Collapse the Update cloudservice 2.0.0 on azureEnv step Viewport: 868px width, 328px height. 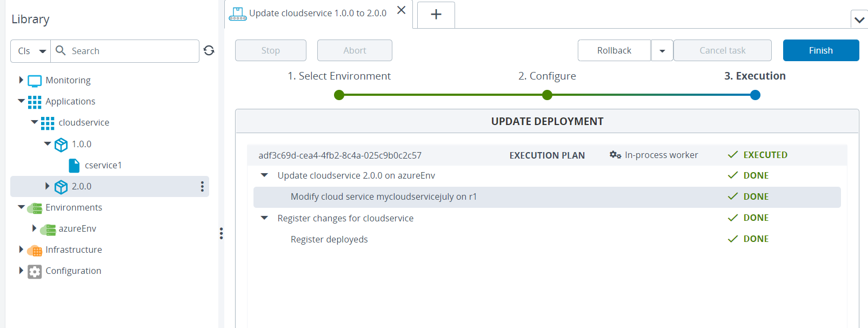[x=264, y=175]
